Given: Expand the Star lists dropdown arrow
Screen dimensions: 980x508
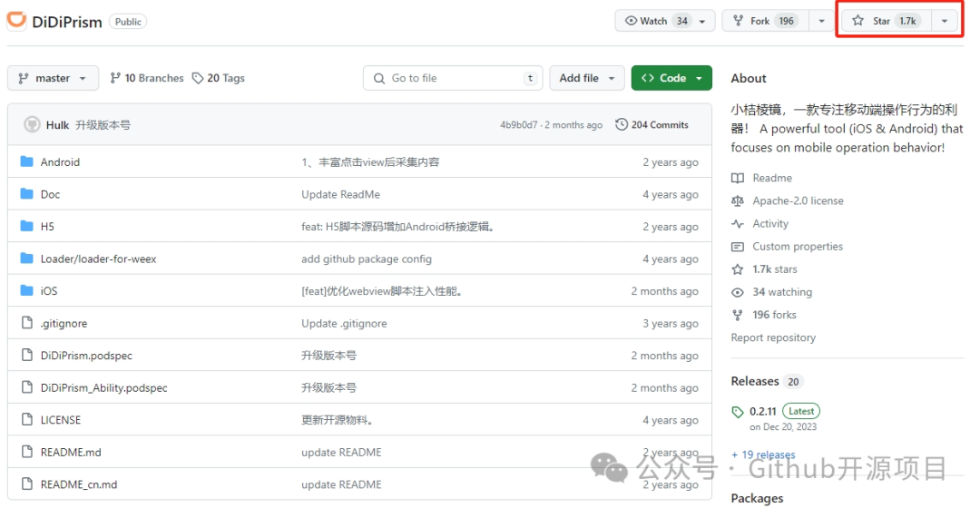Looking at the screenshot, I should (x=945, y=21).
